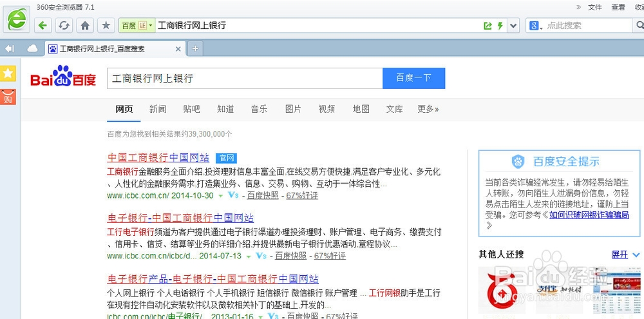The height and width of the screenshot is (319, 644).
Task: Click the 360 browser logo icon
Action: pyautogui.click(x=17, y=19)
